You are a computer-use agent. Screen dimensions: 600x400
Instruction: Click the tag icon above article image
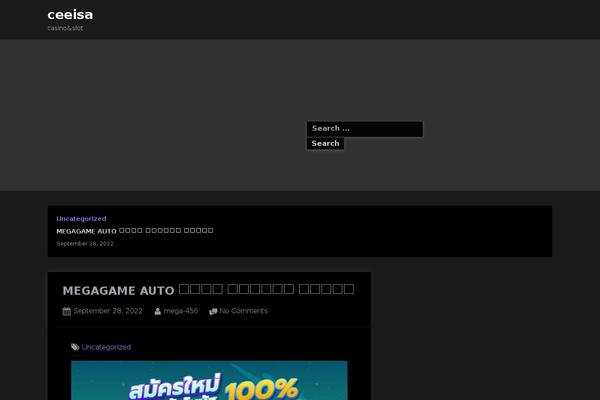(75, 347)
